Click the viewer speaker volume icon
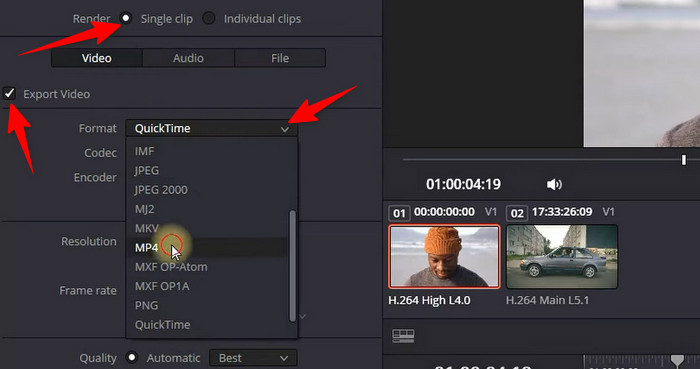The width and height of the screenshot is (700, 369). tap(554, 184)
